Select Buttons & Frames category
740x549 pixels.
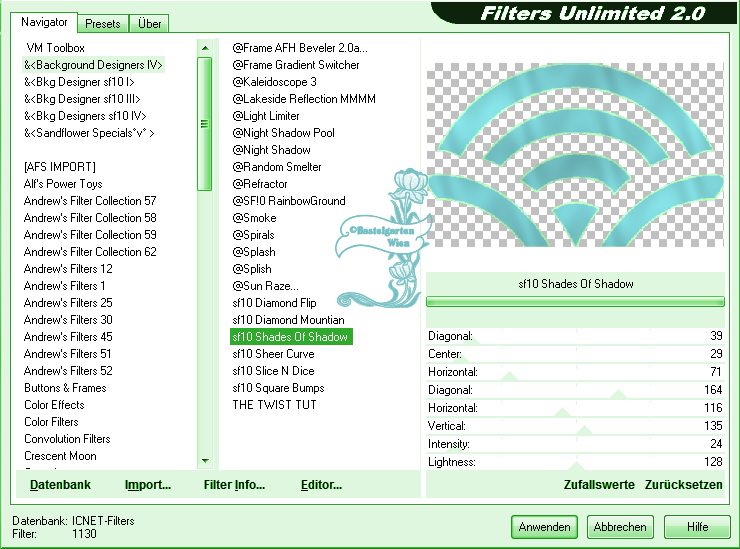pyautogui.click(x=65, y=388)
